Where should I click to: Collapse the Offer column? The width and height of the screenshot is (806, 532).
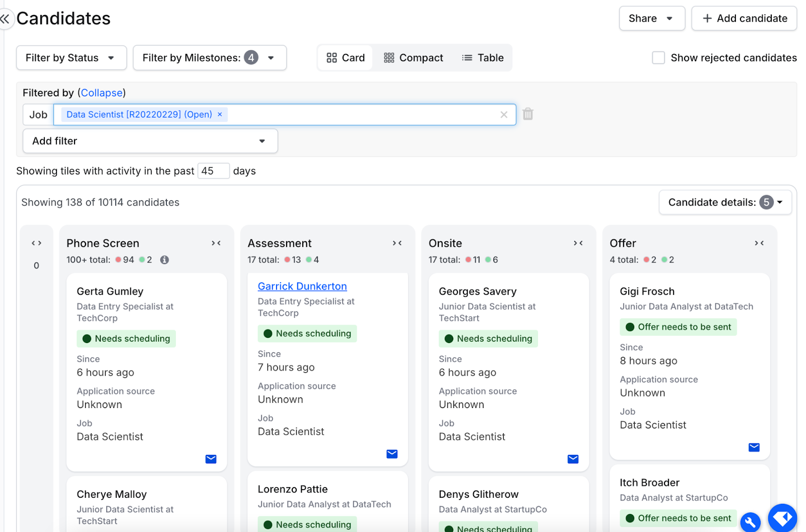pos(759,243)
